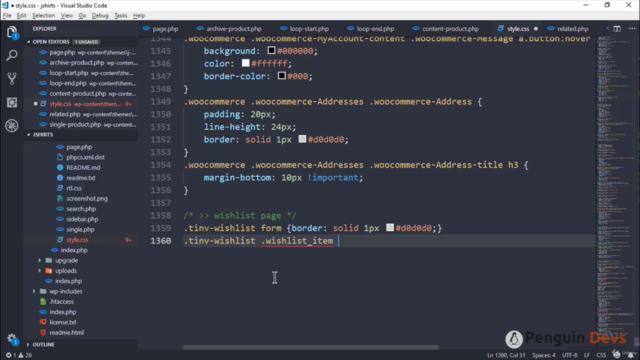Click the UTF-8 encoding in status bar
640x360 pixels.
pyautogui.click(x=569, y=355)
